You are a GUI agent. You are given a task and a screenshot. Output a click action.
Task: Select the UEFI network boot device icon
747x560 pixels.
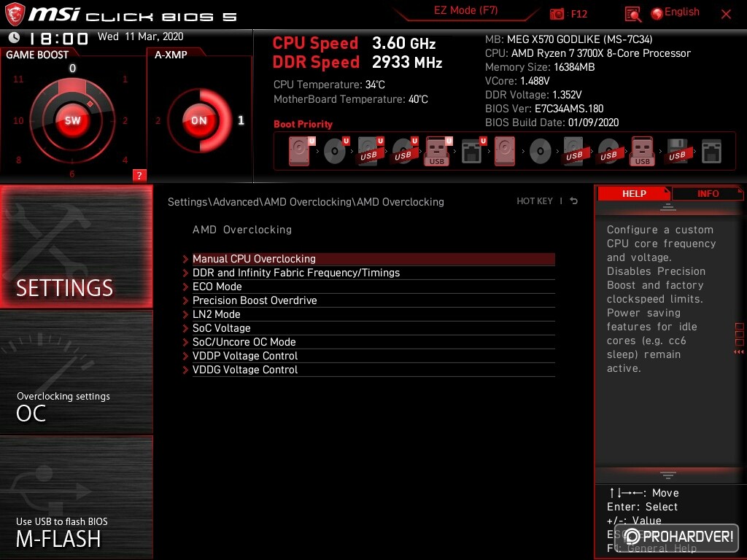473,151
